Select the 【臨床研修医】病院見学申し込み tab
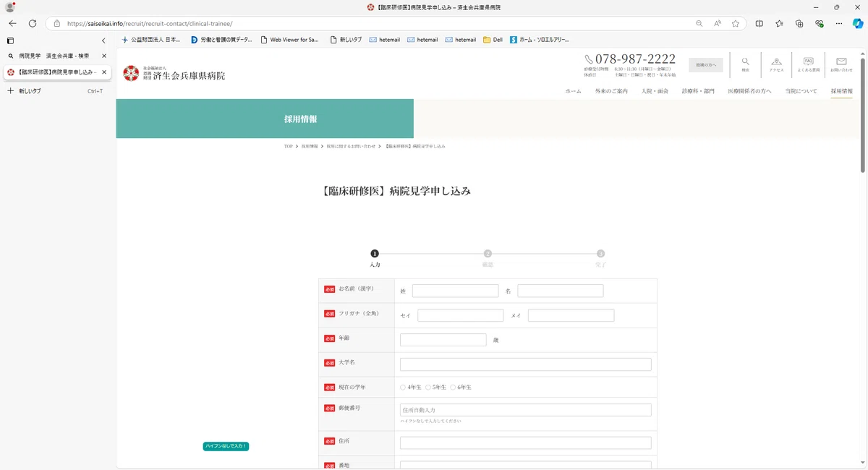The height and width of the screenshot is (470, 868). click(52, 72)
